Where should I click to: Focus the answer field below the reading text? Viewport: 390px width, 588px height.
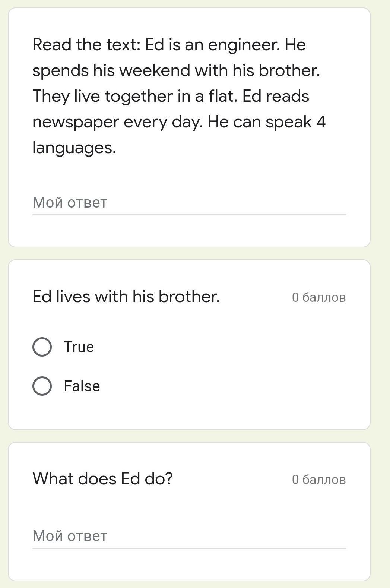tap(189, 203)
